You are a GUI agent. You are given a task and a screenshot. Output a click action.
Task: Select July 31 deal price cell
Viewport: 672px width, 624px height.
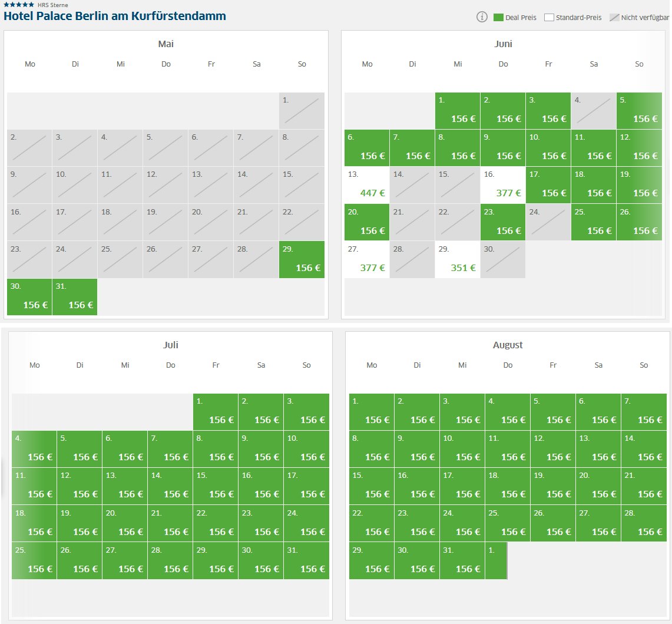[x=306, y=560]
